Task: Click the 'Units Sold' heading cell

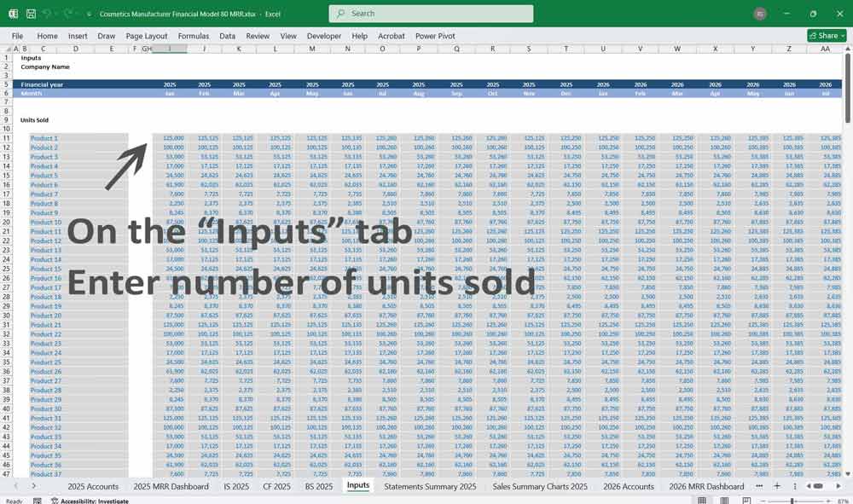Action: [34, 120]
